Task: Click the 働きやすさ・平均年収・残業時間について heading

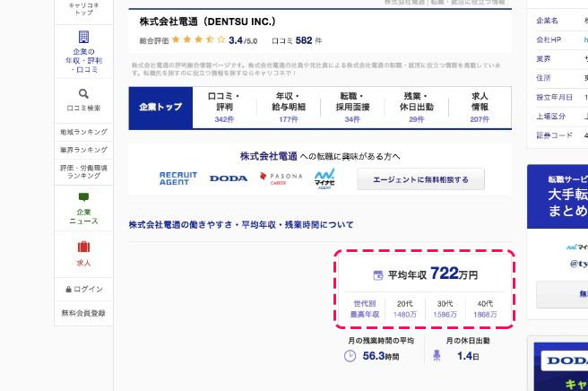Action: click(x=241, y=225)
